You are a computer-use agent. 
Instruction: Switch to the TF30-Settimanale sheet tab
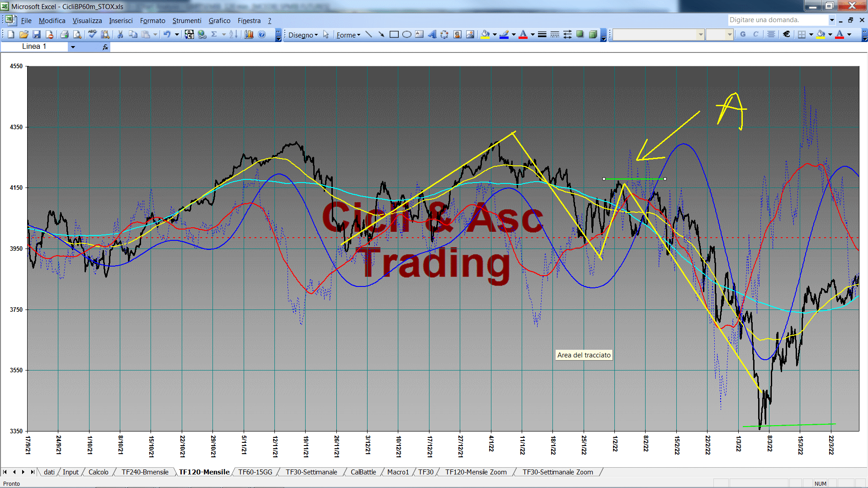311,472
